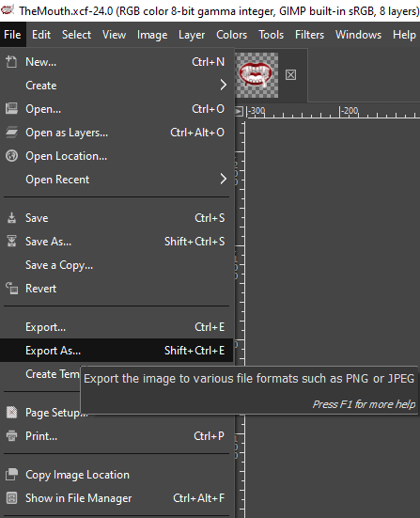Image resolution: width=420 pixels, height=518 pixels.
Task: Choose Copy Image Location entry
Action: click(117, 475)
